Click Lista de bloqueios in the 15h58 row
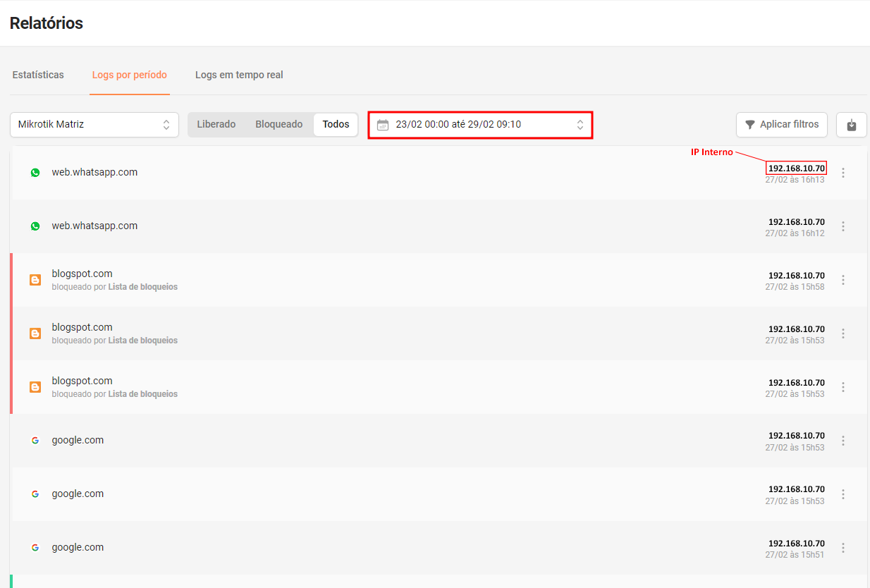The width and height of the screenshot is (870, 588). tap(143, 287)
